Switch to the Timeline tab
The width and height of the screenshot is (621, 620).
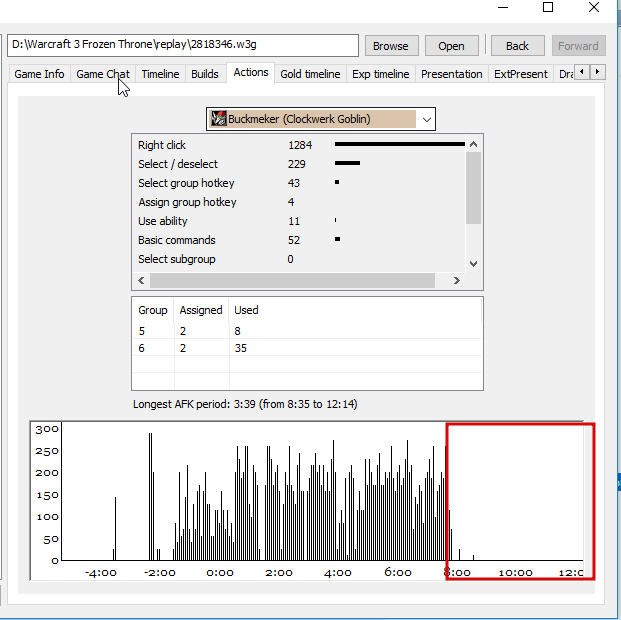(x=160, y=74)
